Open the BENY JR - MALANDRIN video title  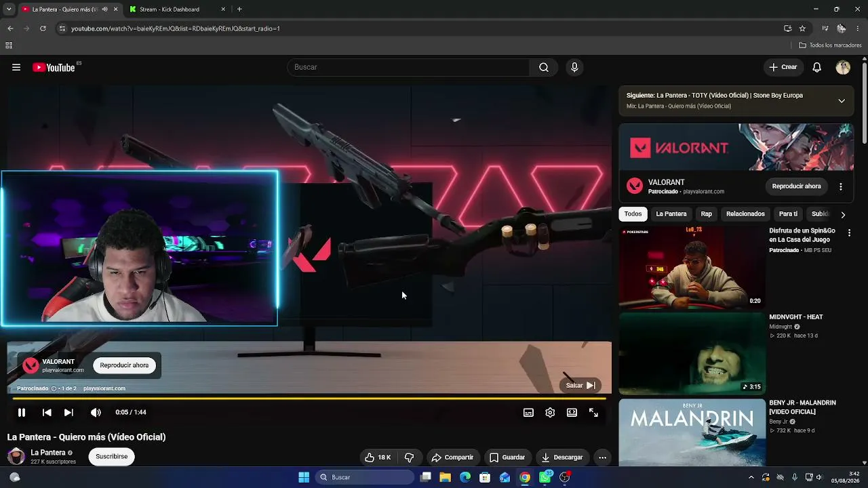pyautogui.click(x=802, y=407)
